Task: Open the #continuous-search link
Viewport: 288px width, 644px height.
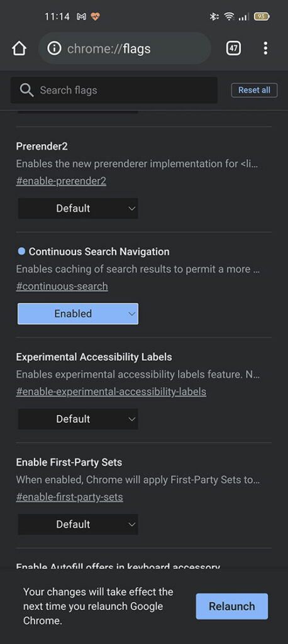Action: point(62,286)
